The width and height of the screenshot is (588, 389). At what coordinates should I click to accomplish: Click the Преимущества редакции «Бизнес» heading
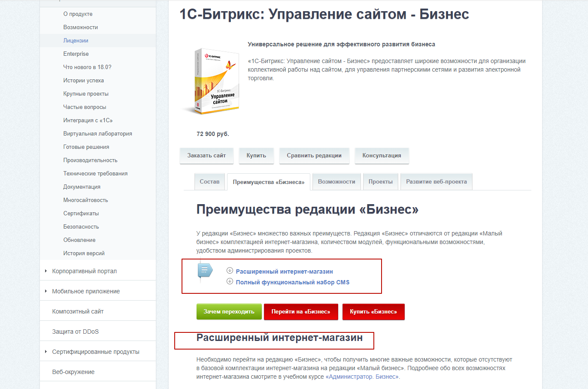(x=307, y=209)
